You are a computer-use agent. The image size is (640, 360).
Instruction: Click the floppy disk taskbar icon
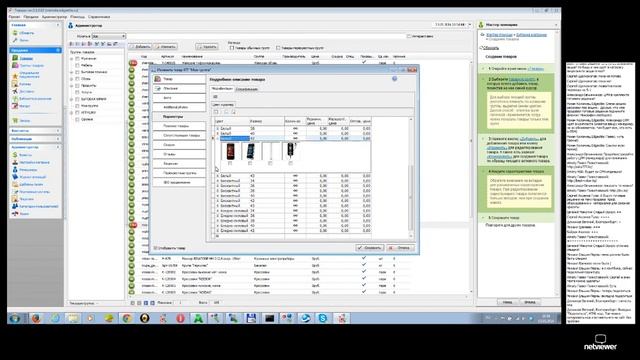pos(251,318)
